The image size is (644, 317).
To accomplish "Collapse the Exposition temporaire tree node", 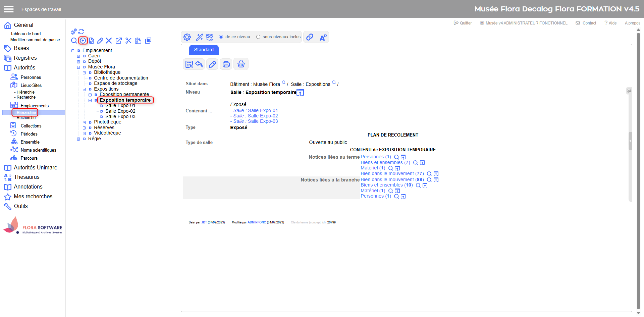I will coord(90,100).
